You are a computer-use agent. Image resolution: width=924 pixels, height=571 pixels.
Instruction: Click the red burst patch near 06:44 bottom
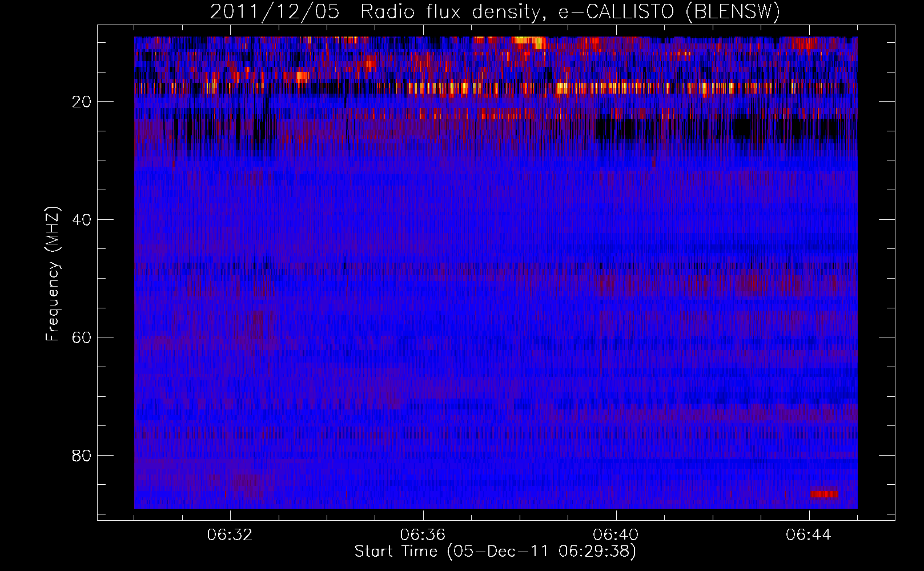coord(824,494)
